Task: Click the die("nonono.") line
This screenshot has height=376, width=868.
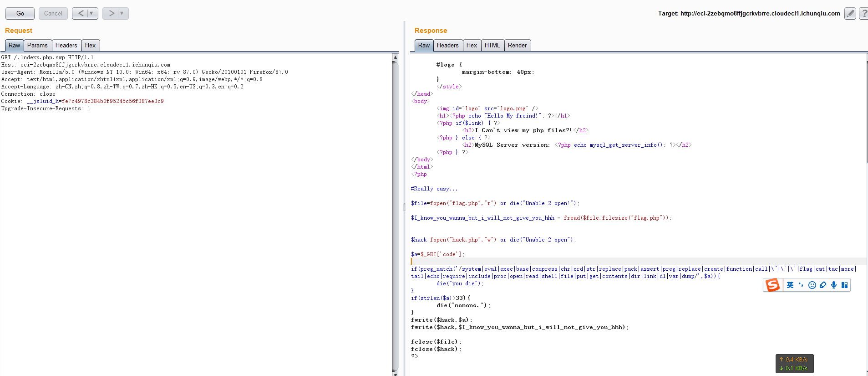Action: point(463,305)
